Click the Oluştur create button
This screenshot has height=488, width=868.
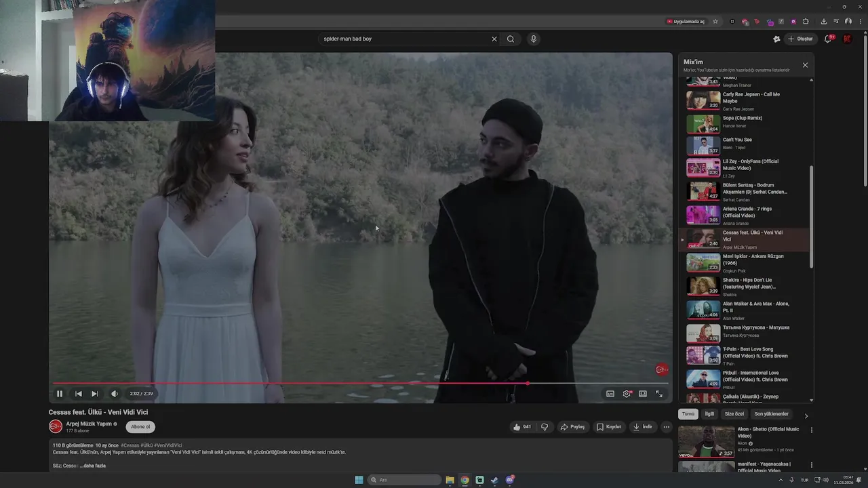[x=801, y=39]
